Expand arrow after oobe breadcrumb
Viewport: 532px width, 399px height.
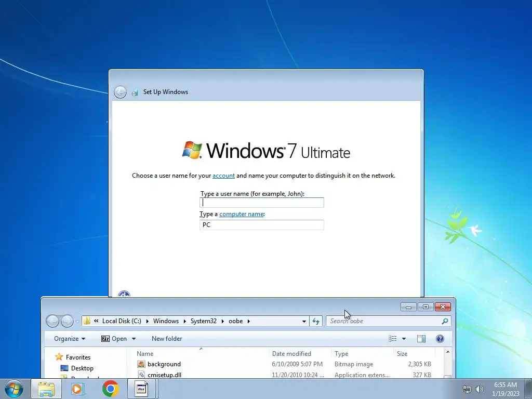pyautogui.click(x=249, y=321)
